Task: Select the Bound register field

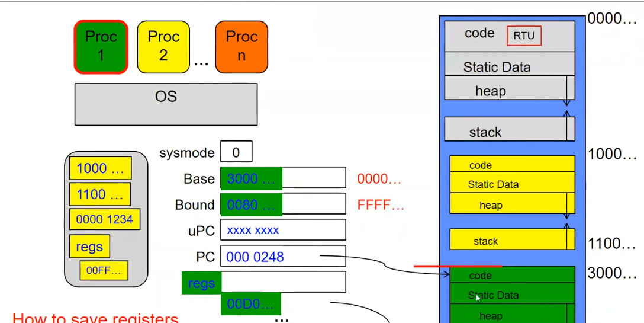Action: click(x=283, y=204)
